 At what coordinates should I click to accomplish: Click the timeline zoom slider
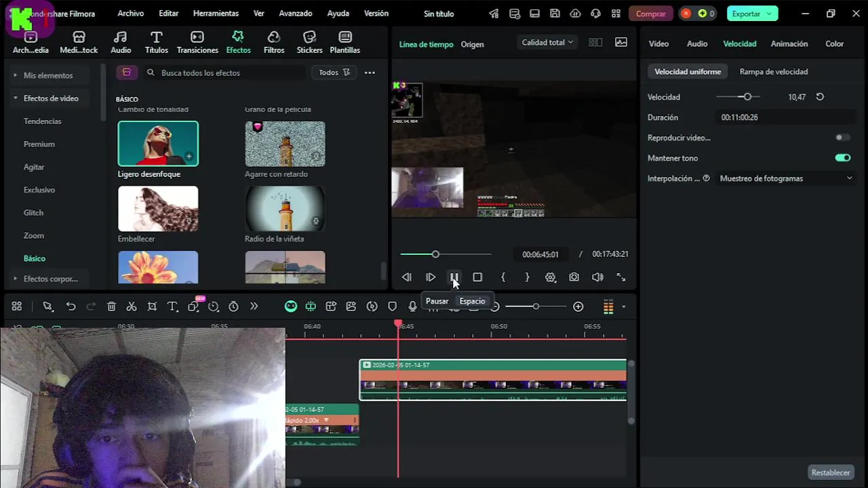536,307
